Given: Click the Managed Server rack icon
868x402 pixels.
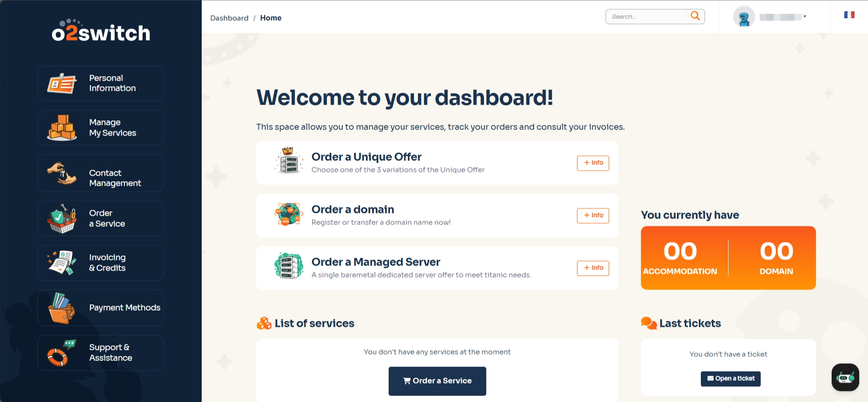Looking at the screenshot, I should [289, 266].
